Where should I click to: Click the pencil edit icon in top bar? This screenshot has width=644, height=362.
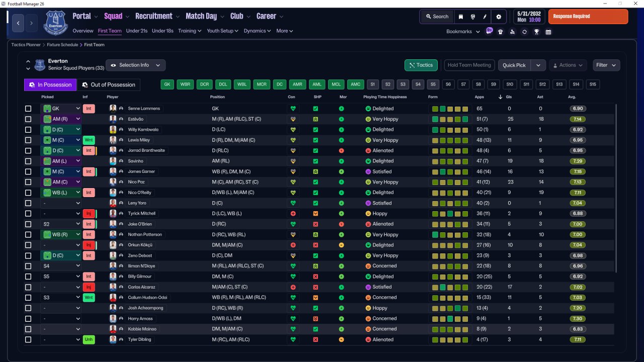[x=486, y=17]
